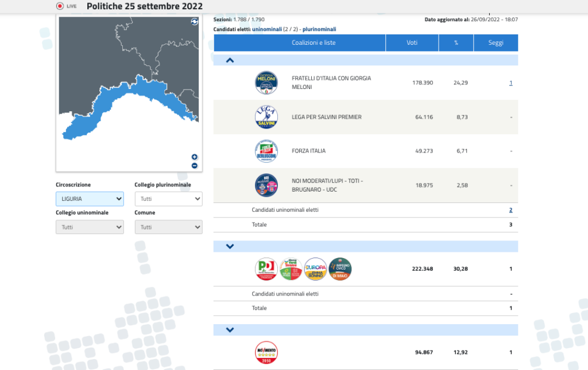The image size is (588, 370).
Task: Click the Voti column header
Action: click(412, 42)
